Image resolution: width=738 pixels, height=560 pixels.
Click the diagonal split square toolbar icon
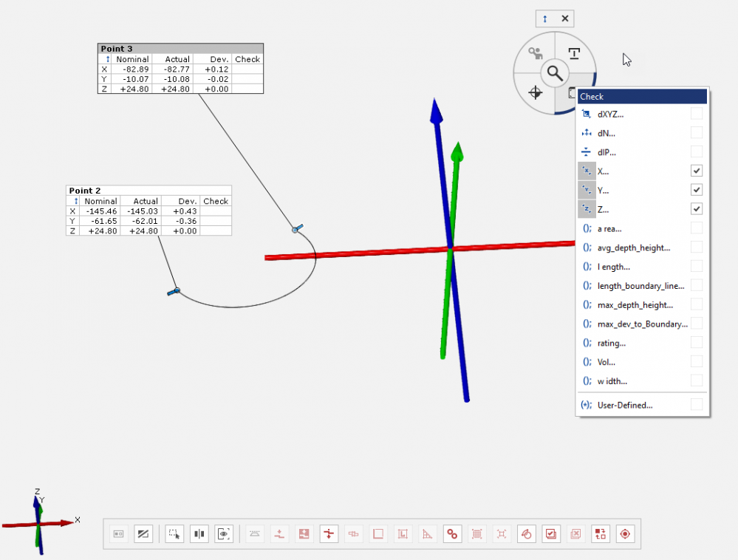point(143,533)
